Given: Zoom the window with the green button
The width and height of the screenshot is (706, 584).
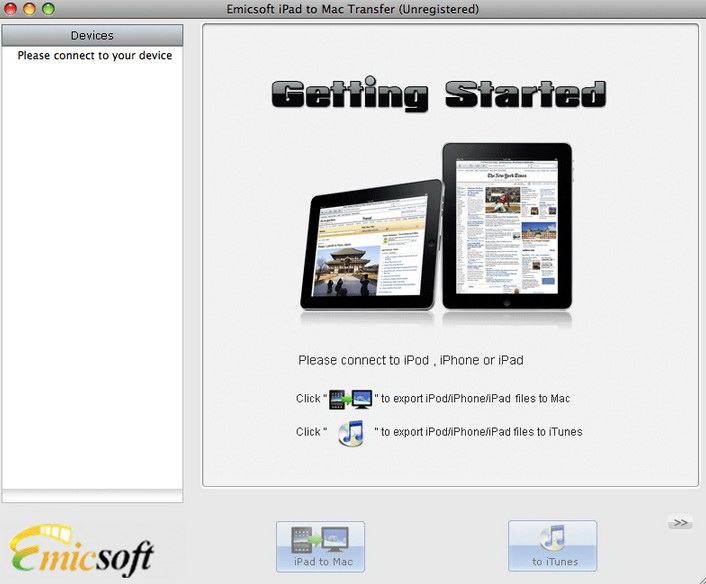Looking at the screenshot, I should point(48,9).
